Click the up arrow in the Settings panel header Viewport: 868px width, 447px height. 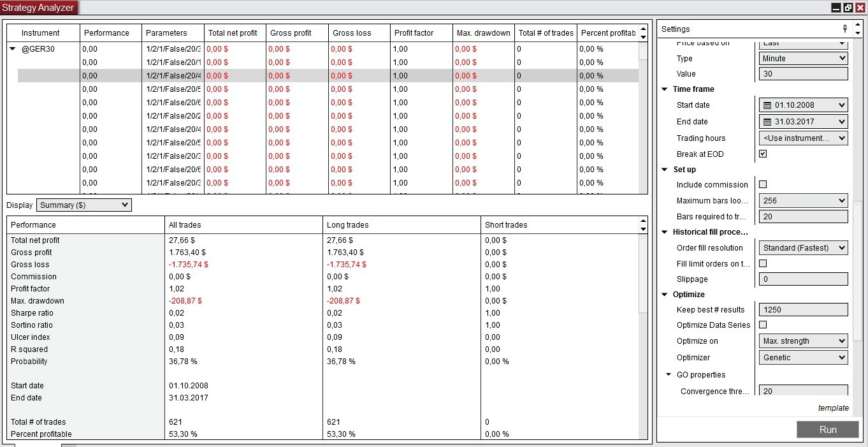click(x=857, y=26)
